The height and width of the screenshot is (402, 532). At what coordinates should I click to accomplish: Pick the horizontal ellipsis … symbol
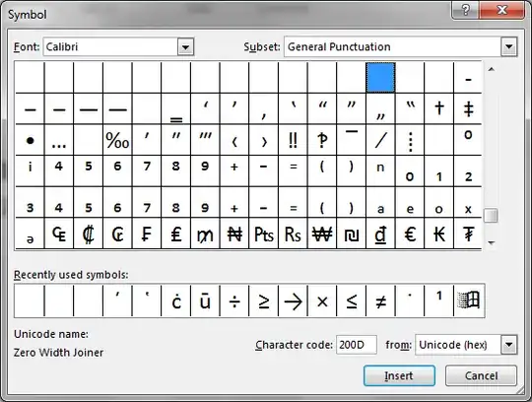(59, 140)
